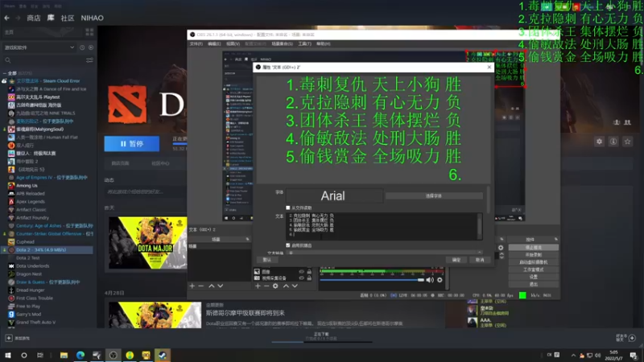Screen dimensions: 644x362
Task: Click 选择字体 select font button
Action: 434,196
